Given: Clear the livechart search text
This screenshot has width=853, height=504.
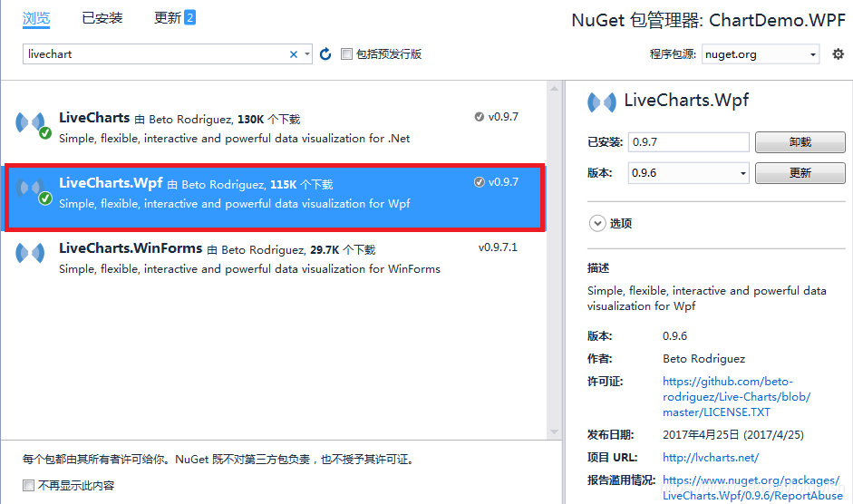Looking at the screenshot, I should [294, 54].
